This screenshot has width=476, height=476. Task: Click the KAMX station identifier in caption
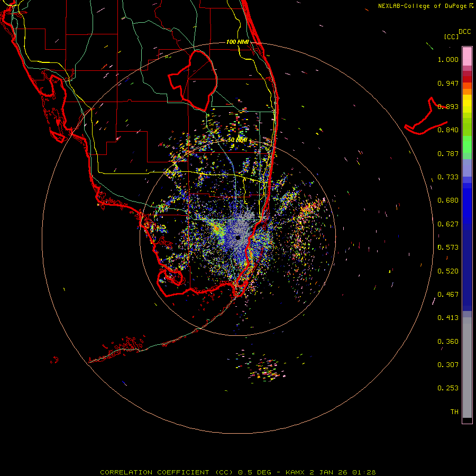point(295,472)
